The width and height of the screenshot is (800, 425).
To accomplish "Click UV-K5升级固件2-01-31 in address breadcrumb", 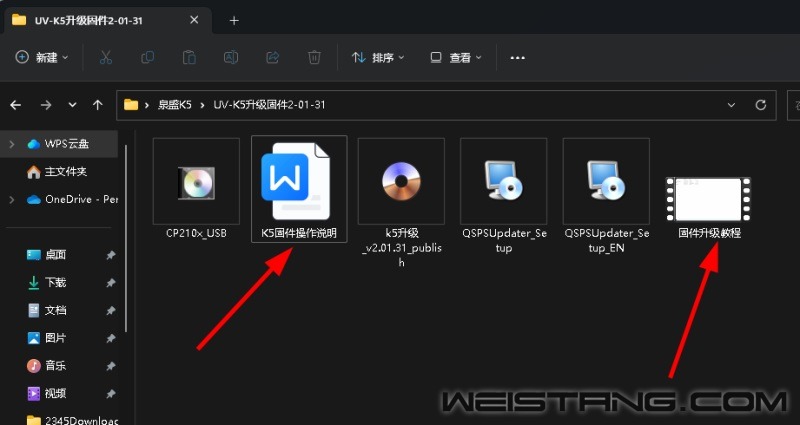I will 269,105.
